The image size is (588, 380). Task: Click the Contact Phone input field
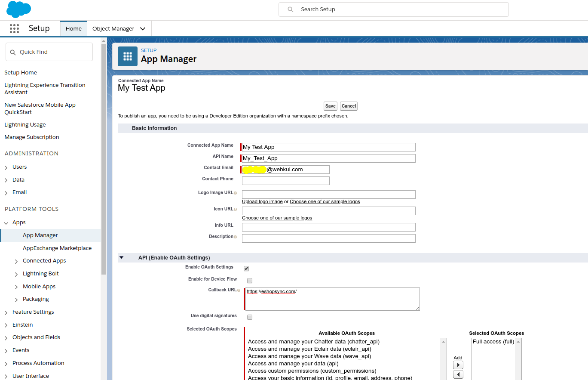pos(286,181)
